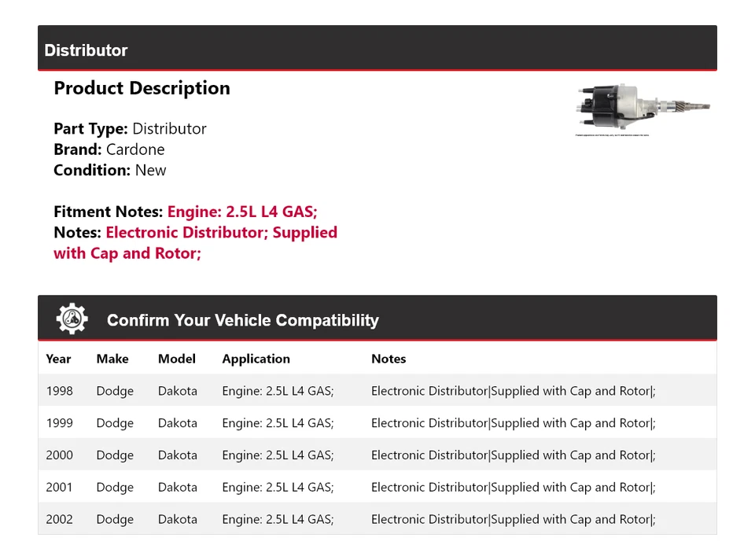Select the Make column header
755x560 pixels.
click(x=112, y=359)
